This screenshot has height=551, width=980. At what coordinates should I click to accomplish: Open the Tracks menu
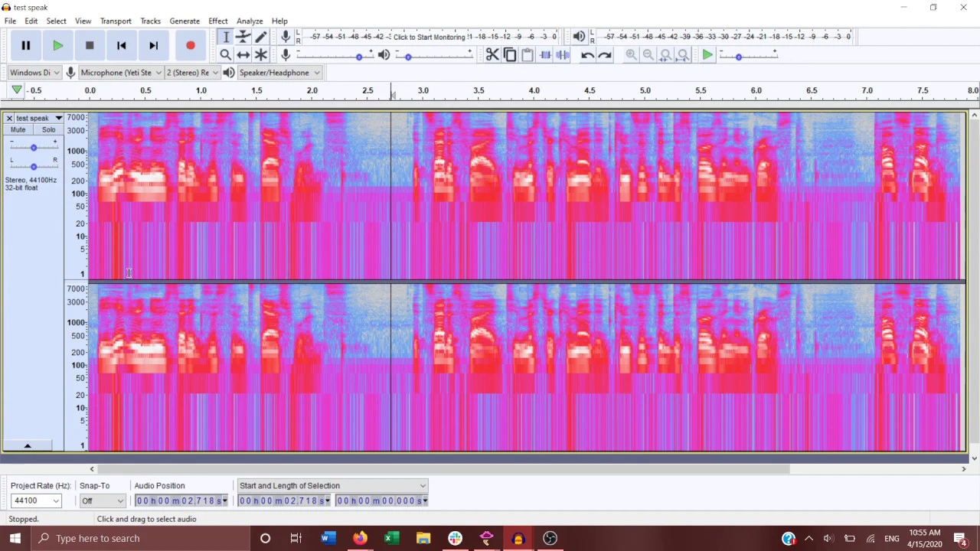[150, 21]
